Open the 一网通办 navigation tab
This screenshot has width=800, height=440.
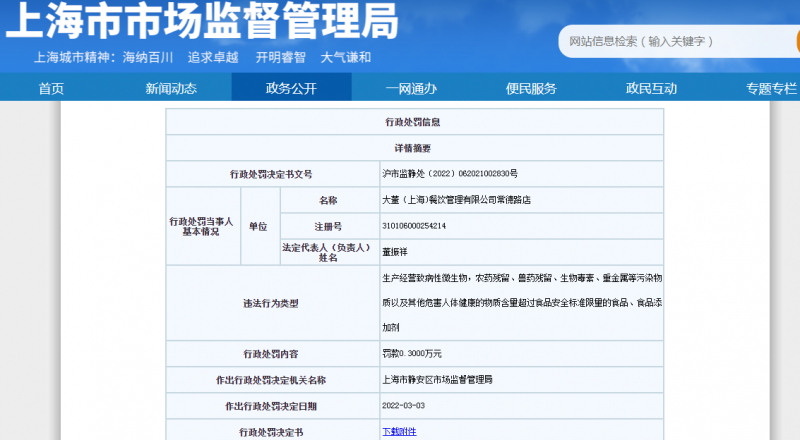pos(411,88)
